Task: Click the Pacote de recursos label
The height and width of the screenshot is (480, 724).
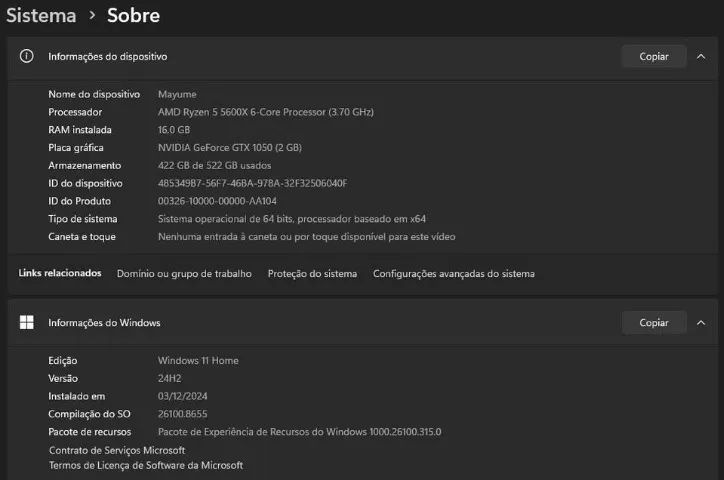Action: tap(90, 432)
